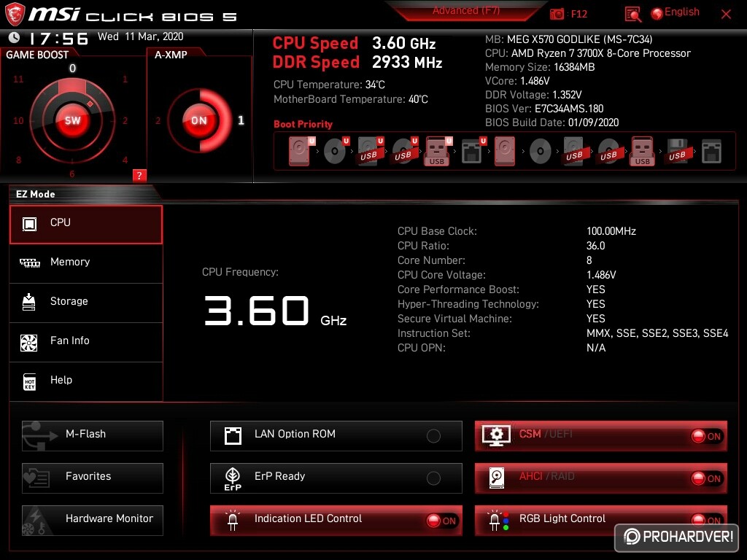Image resolution: width=747 pixels, height=560 pixels.
Task: Open Hardware Monitor
Action: pos(93,521)
